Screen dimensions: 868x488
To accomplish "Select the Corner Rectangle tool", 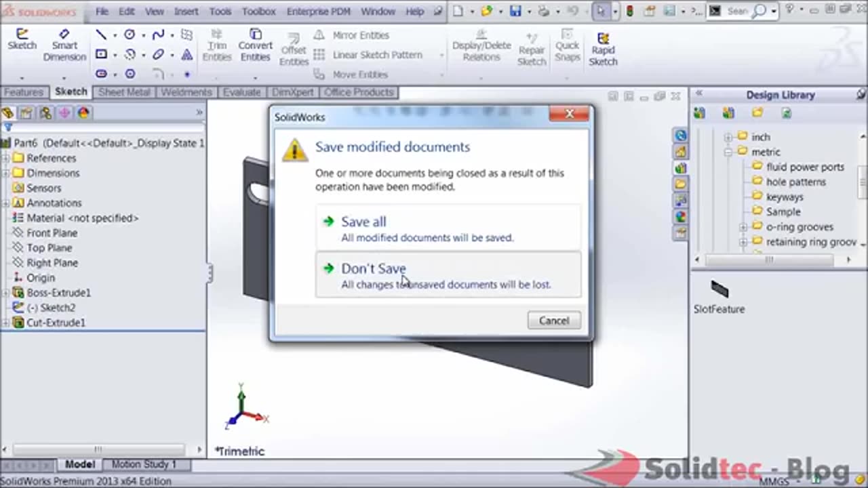I will pyautogui.click(x=101, y=54).
